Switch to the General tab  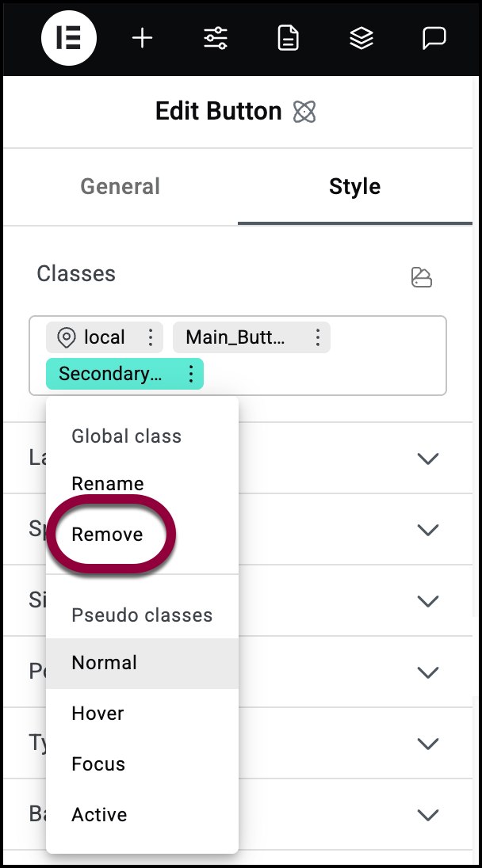pos(120,187)
